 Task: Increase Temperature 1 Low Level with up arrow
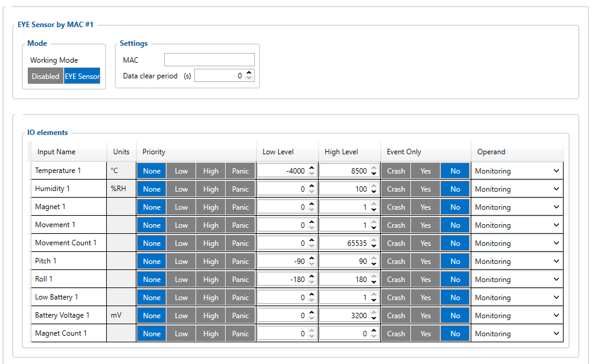(x=311, y=168)
